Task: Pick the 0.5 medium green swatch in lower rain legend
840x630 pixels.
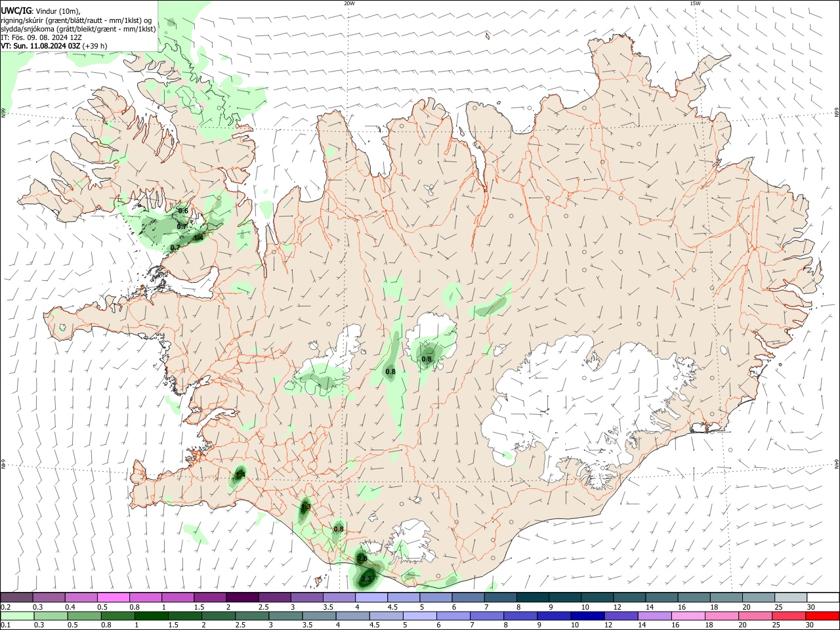Action: pyautogui.click(x=85, y=616)
